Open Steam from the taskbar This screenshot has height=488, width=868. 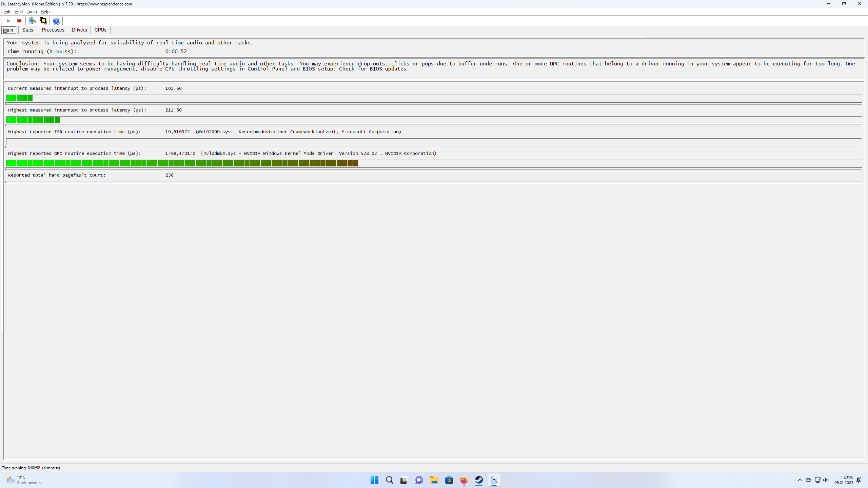[479, 480]
